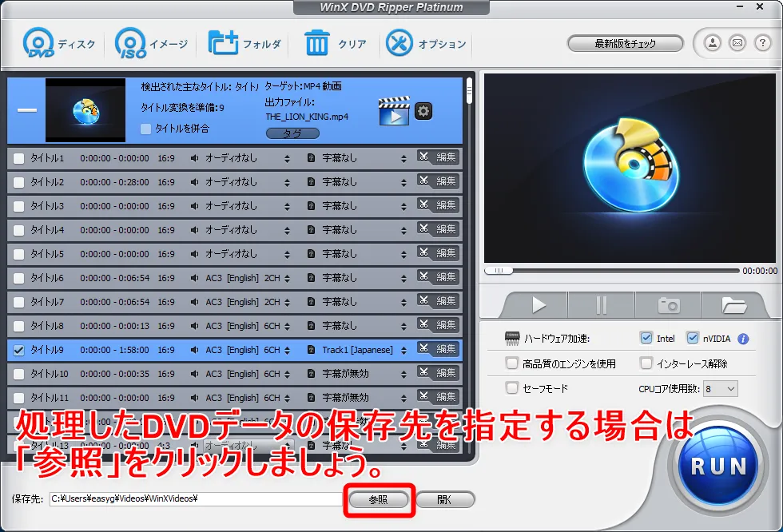
Task: Click the speaker icon in タイトル6 row
Action: pos(194,278)
